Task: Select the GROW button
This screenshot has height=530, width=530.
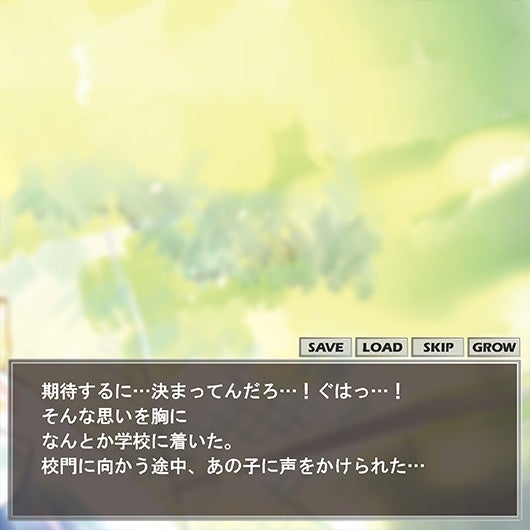Action: tap(493, 347)
